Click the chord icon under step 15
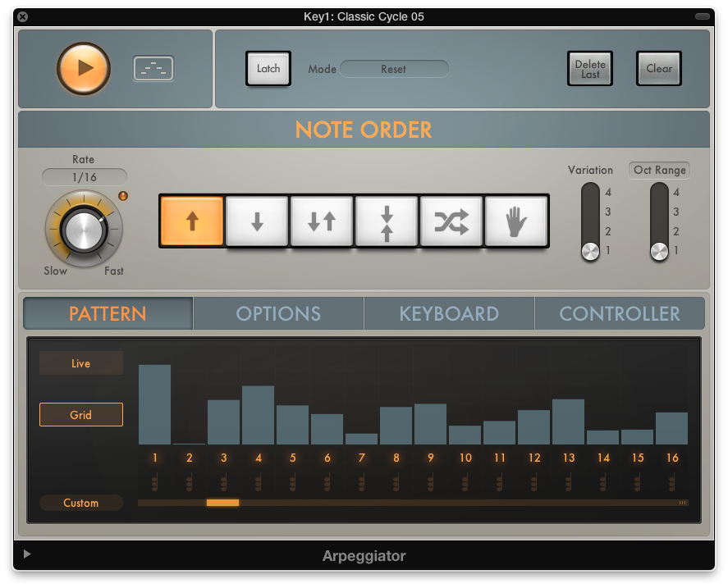Image resolution: width=728 pixels, height=588 pixels. (637, 483)
